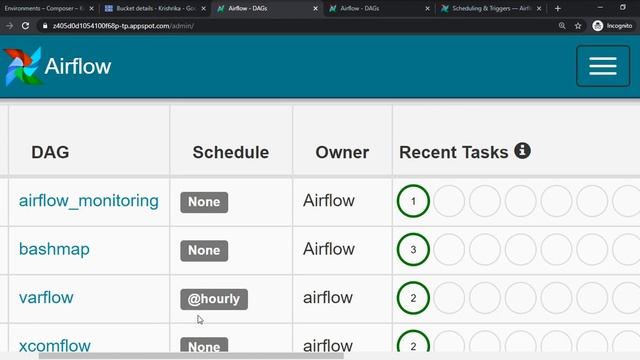Open the bashmap DAG

tap(54, 249)
